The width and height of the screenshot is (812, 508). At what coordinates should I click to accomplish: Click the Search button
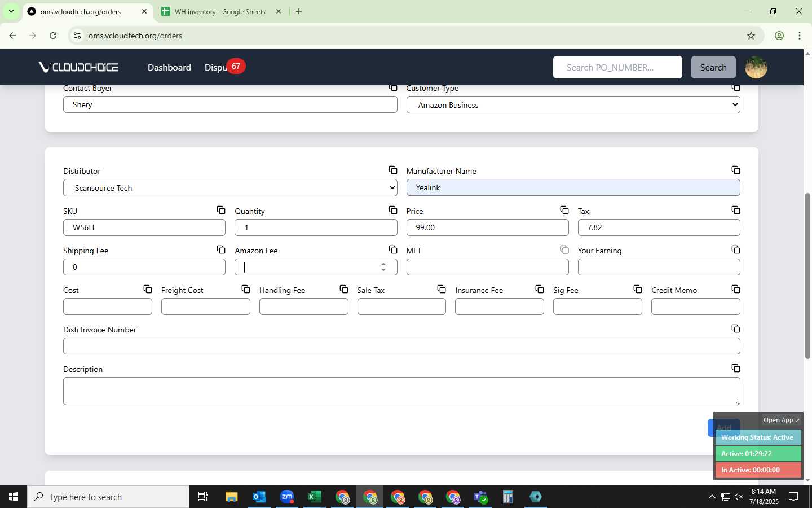click(713, 67)
